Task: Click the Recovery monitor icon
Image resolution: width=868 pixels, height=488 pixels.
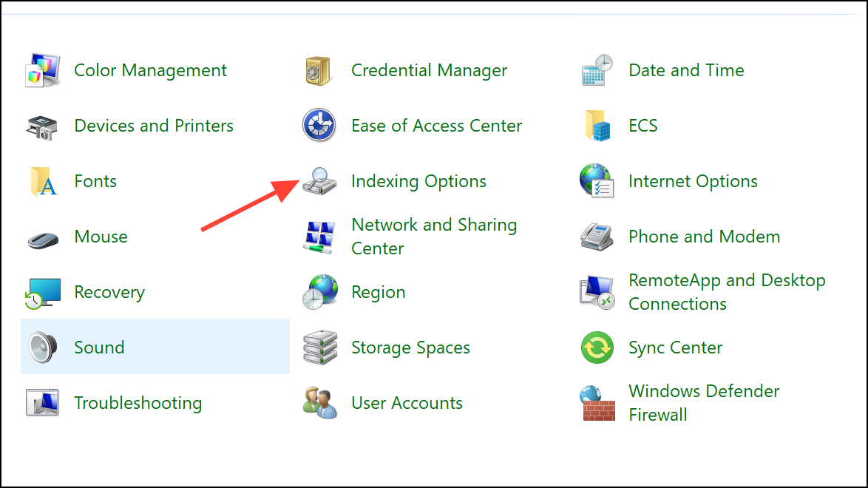Action: 42,293
